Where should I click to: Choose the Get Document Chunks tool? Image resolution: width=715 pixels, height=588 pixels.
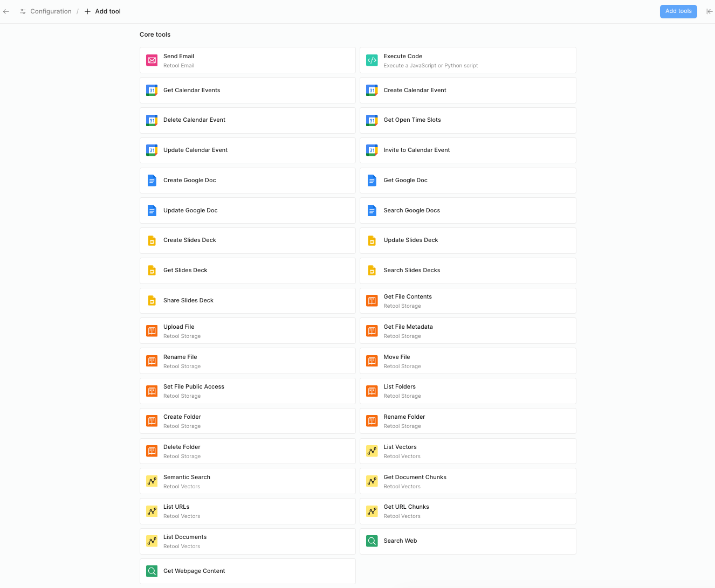tap(467, 481)
